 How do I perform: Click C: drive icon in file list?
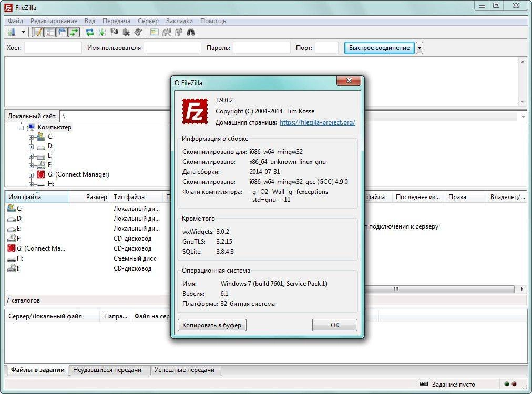click(x=11, y=208)
